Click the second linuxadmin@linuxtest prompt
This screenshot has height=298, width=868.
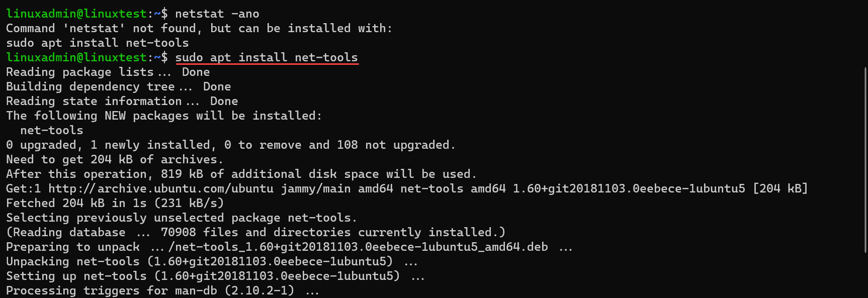point(76,58)
